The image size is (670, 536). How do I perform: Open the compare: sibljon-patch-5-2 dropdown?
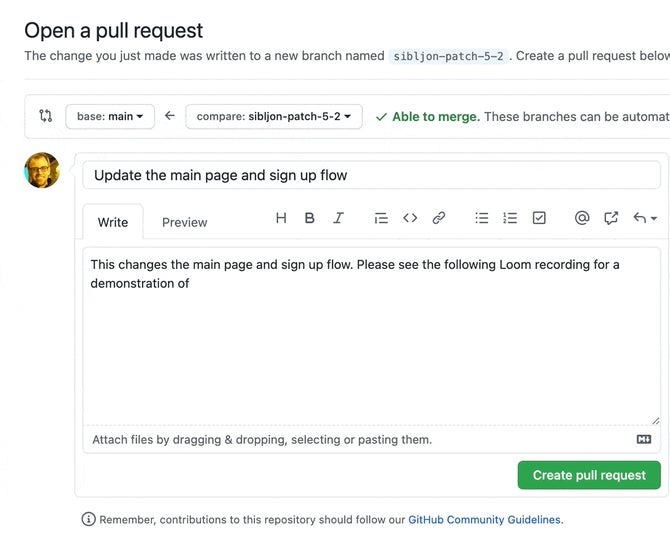(274, 116)
